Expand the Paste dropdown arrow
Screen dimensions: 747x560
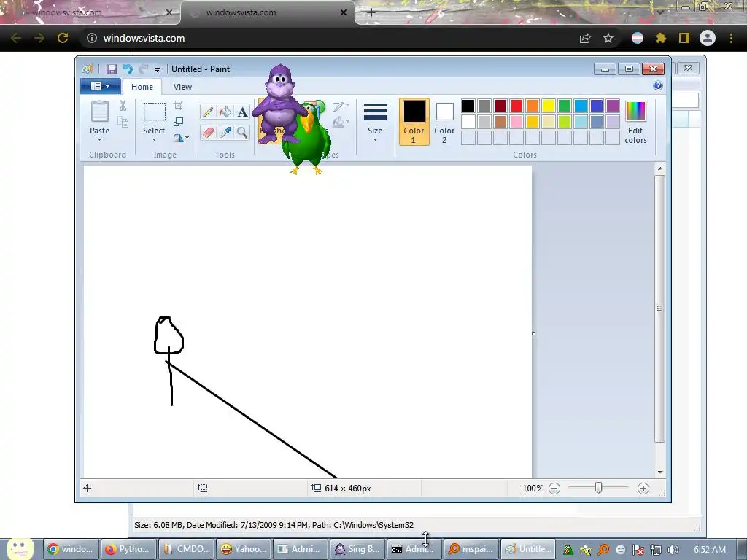pyautogui.click(x=99, y=139)
